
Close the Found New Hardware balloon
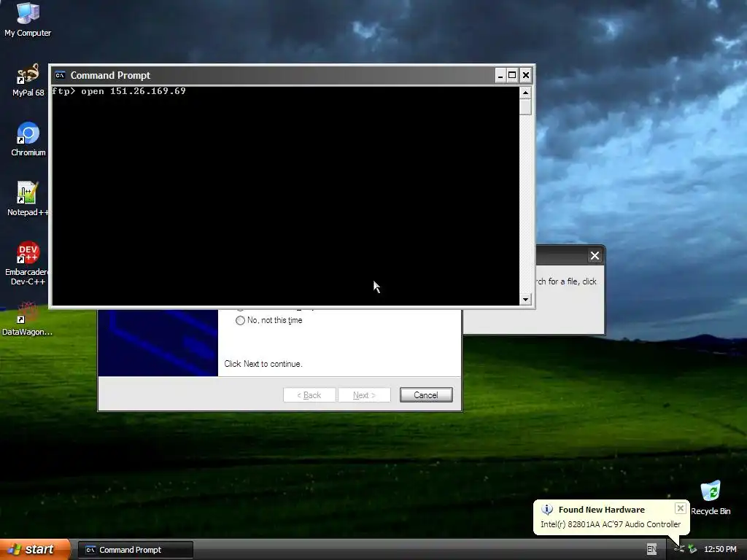681,508
